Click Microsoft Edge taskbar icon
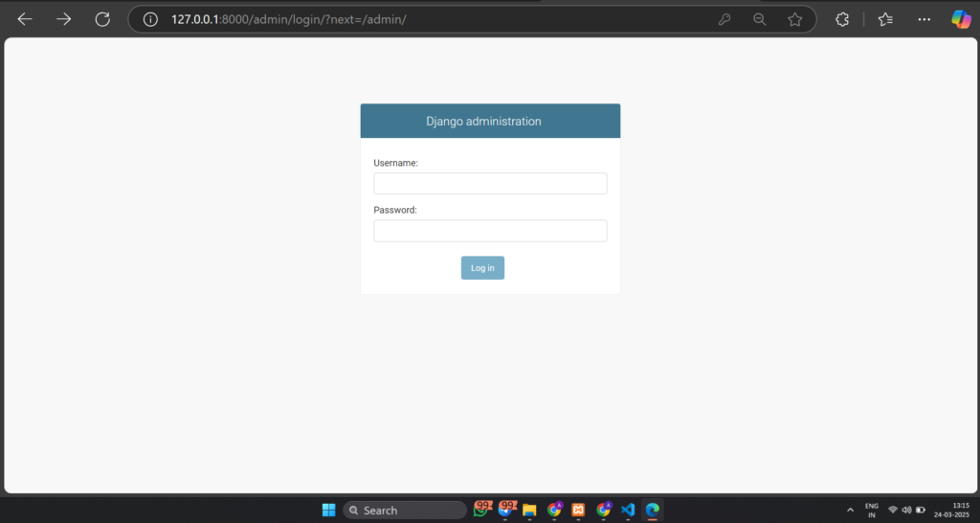The height and width of the screenshot is (523, 980). tap(653, 510)
